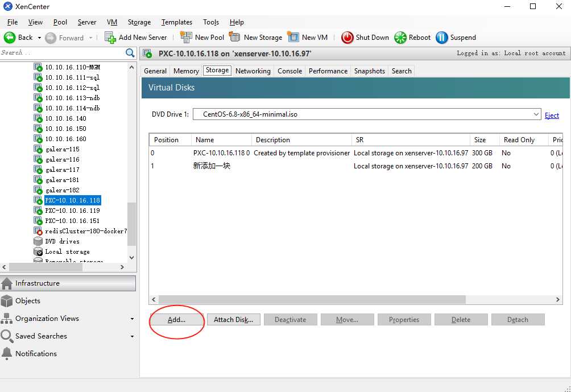571x392 pixels.
Task: Click the Delete button
Action: tap(461, 320)
